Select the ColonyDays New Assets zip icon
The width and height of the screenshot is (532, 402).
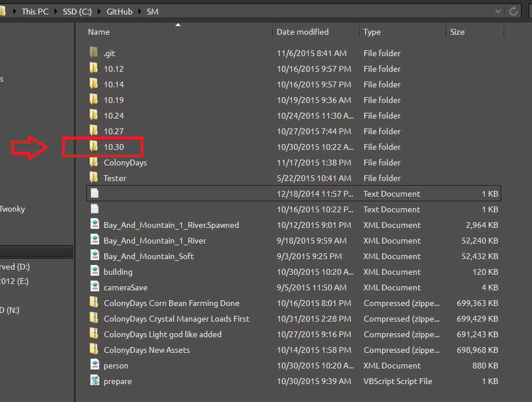coord(94,349)
